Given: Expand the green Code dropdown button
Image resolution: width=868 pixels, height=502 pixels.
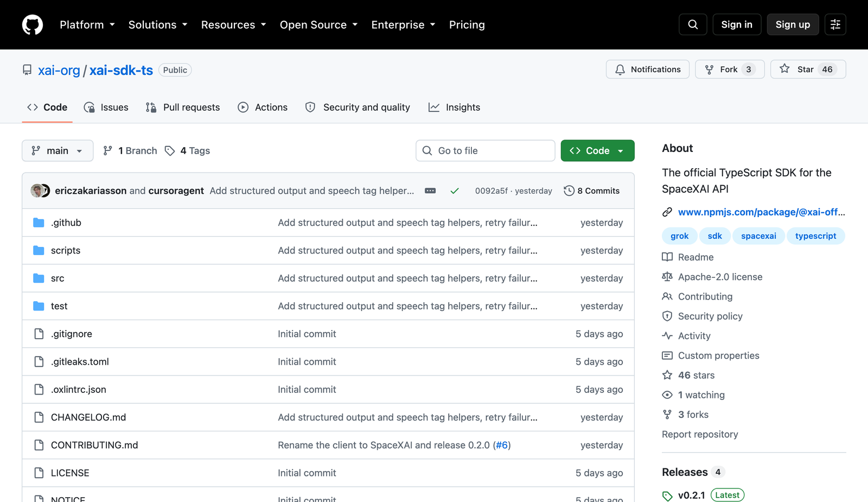Looking at the screenshot, I should pyautogui.click(x=597, y=151).
